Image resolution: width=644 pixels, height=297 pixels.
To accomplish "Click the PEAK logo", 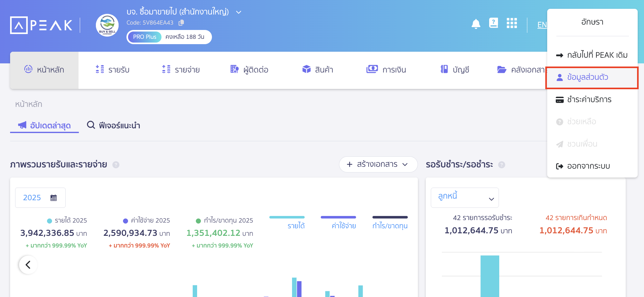I will [x=41, y=25].
